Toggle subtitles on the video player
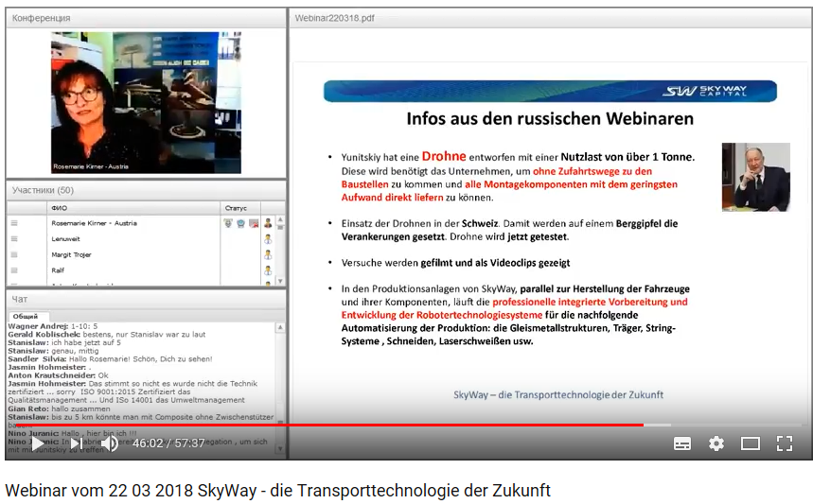Screen dimensions: 813x504 [x=681, y=443]
